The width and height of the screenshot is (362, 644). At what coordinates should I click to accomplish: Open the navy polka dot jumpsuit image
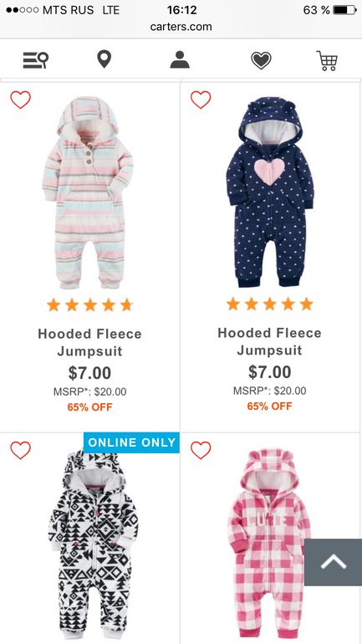coord(270,192)
